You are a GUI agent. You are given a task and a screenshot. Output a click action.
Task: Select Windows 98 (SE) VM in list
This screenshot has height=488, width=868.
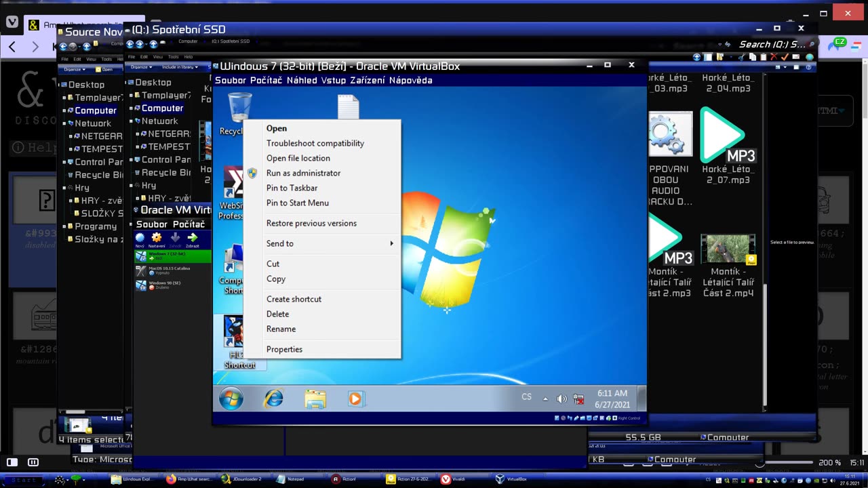click(173, 285)
